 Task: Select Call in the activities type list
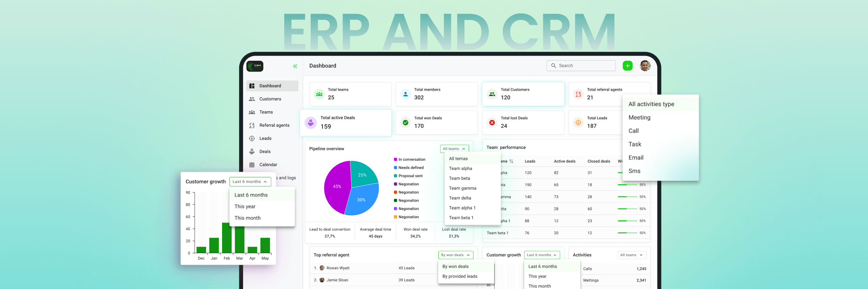(x=660, y=131)
